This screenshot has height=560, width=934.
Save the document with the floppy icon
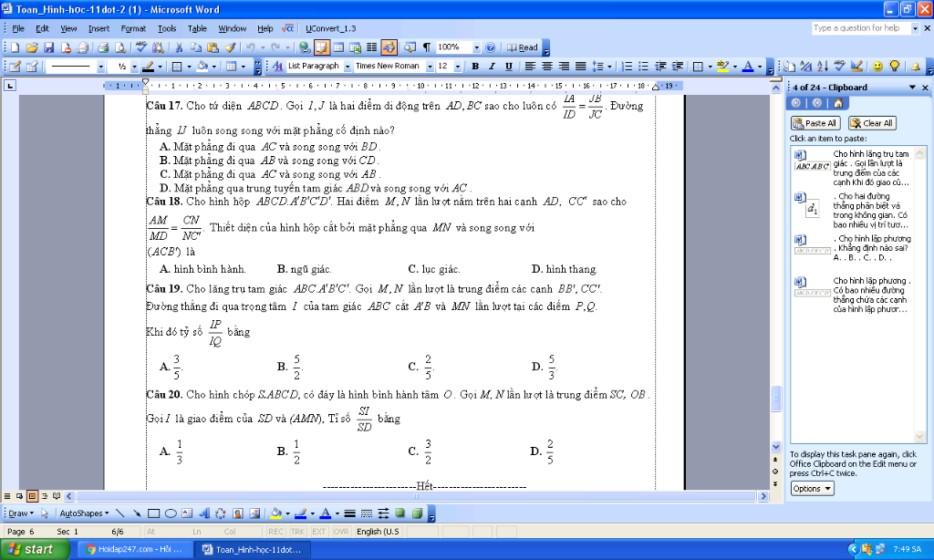coord(49,47)
